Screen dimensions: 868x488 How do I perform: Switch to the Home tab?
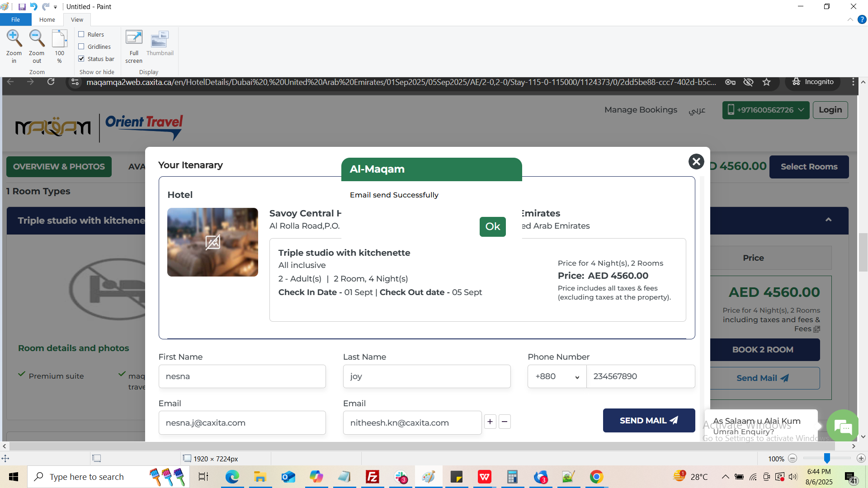click(47, 19)
